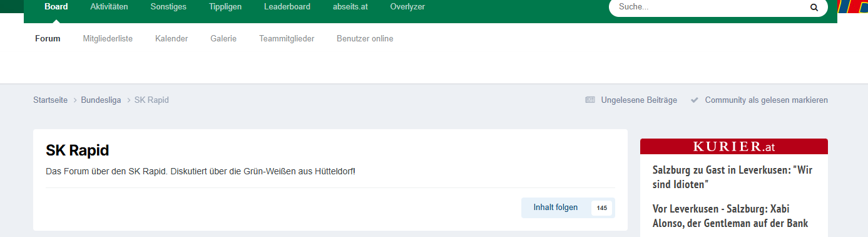Open the Sonstiges menu
This screenshot has height=237, width=868.
point(168,7)
